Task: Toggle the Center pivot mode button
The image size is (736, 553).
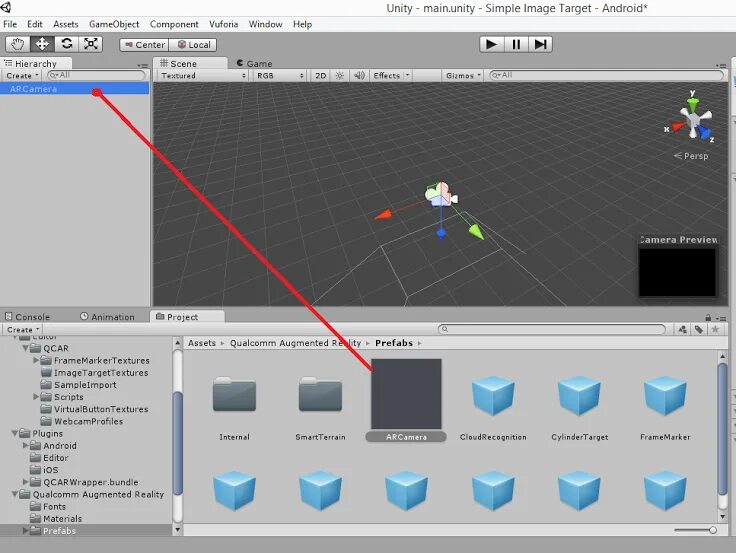Action: [144, 45]
